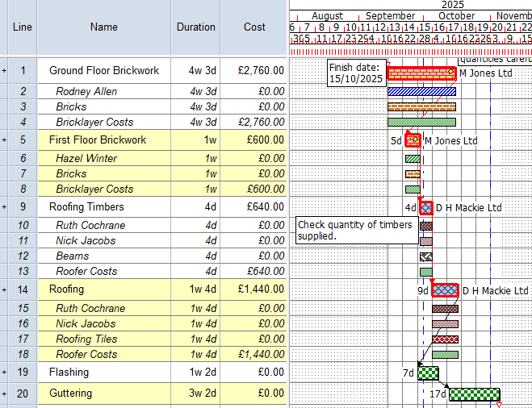Toggle the expander beside the Guttering row
This screenshot has width=532, height=408.
pos(4,394)
